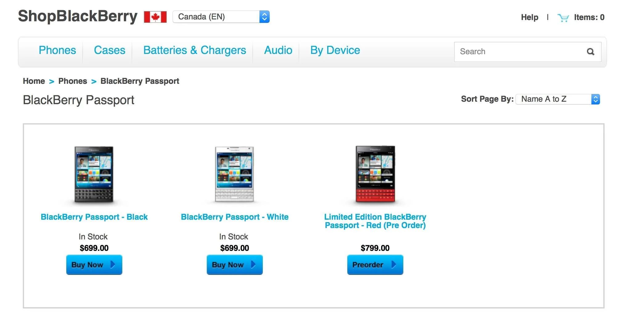Click the shopping cart icon
Image resolution: width=644 pixels, height=318 pixels.
click(563, 18)
